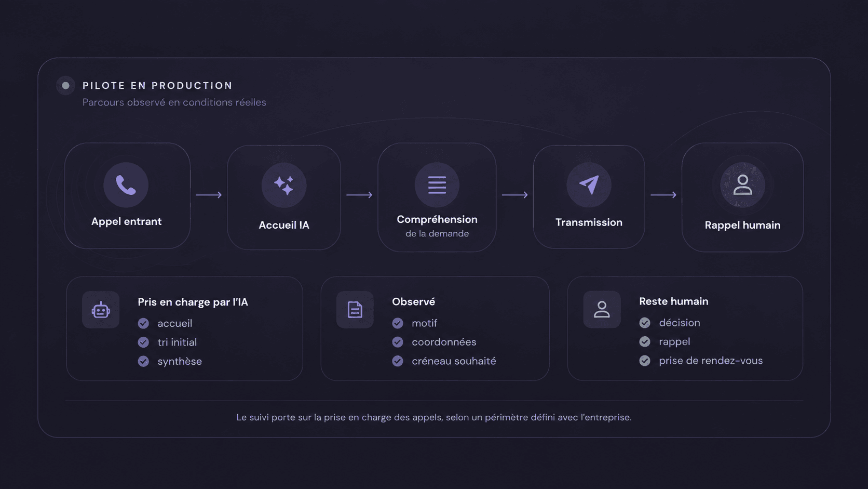Select the paper plane Transmission icon
Screen dimensions: 868x489
click(589, 184)
